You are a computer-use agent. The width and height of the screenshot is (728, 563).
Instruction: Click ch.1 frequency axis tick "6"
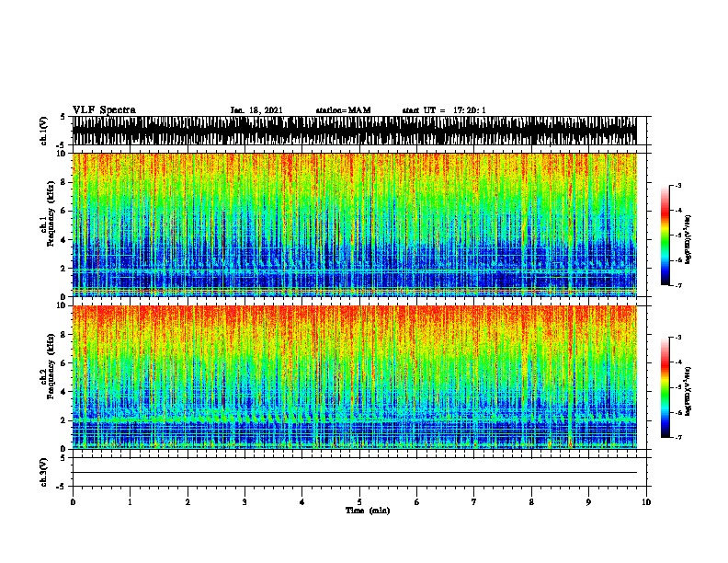[64, 211]
